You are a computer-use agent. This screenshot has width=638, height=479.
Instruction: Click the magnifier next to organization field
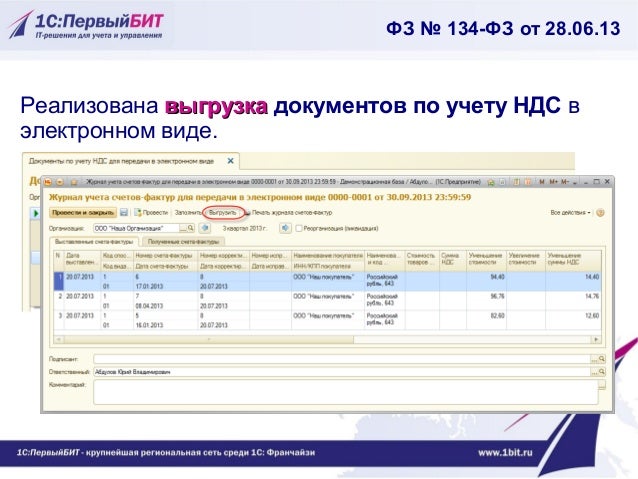190,228
